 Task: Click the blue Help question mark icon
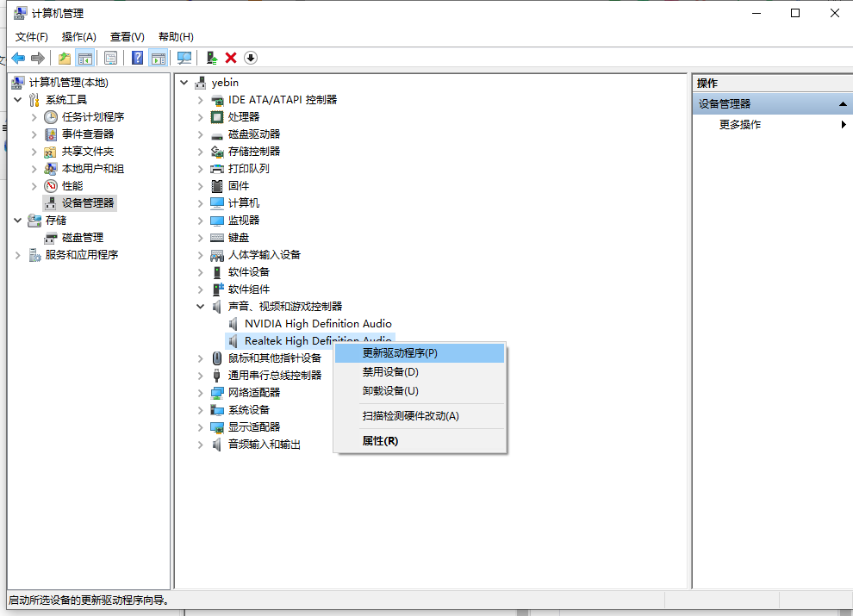tap(137, 58)
